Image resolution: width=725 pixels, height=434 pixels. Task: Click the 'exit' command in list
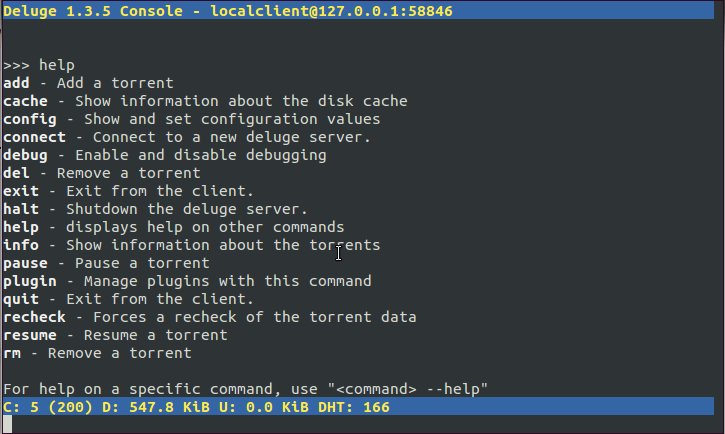pos(20,191)
